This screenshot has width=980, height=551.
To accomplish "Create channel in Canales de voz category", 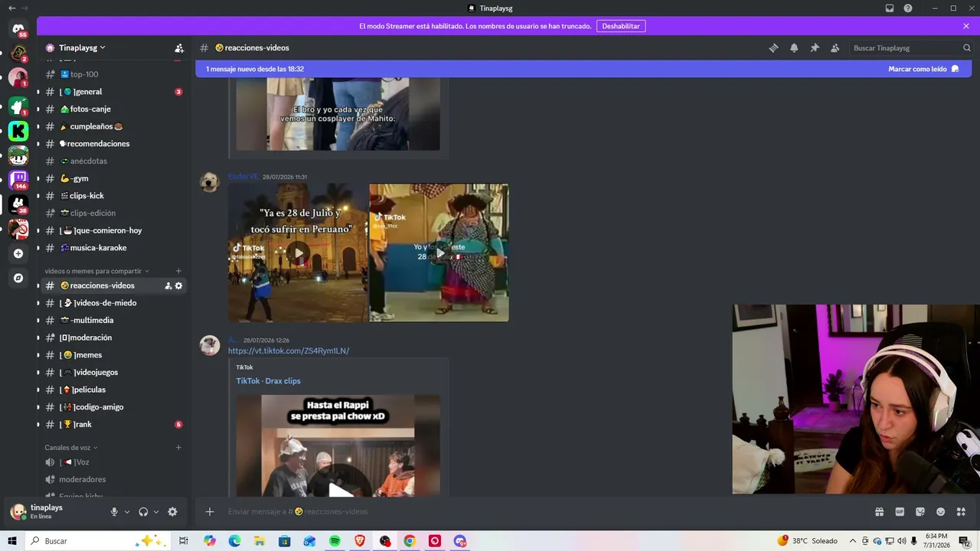I will [x=178, y=448].
